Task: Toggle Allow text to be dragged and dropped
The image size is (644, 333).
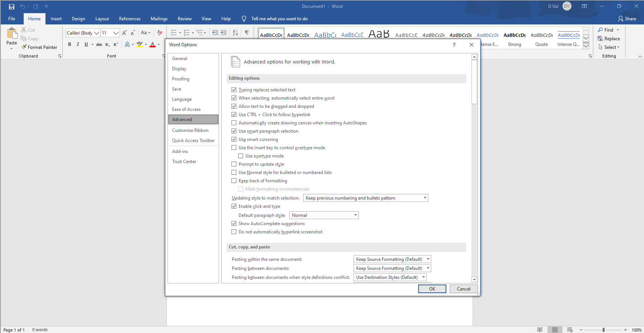Action: [234, 106]
